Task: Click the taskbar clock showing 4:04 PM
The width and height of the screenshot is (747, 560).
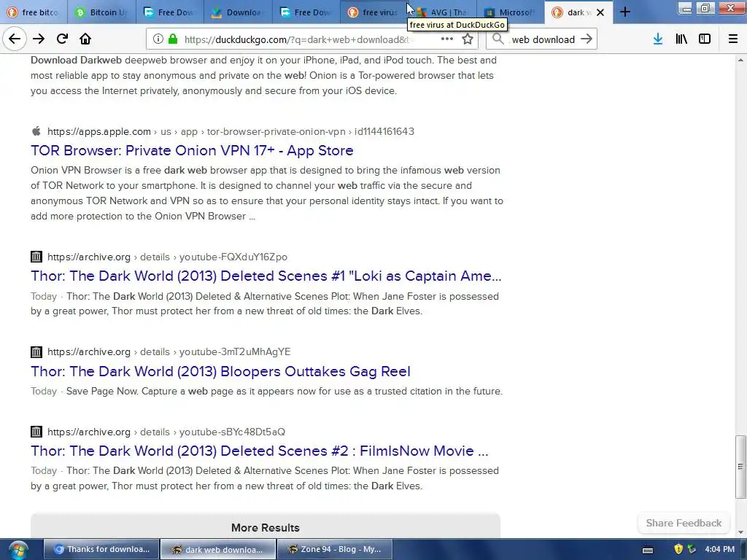Action: point(719,549)
